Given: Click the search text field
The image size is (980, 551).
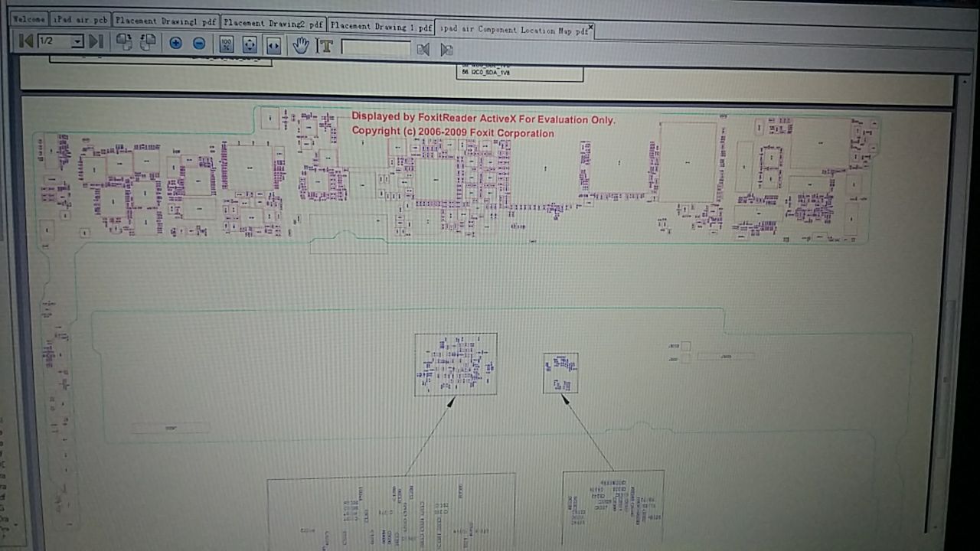Looking at the screenshot, I should [376, 48].
